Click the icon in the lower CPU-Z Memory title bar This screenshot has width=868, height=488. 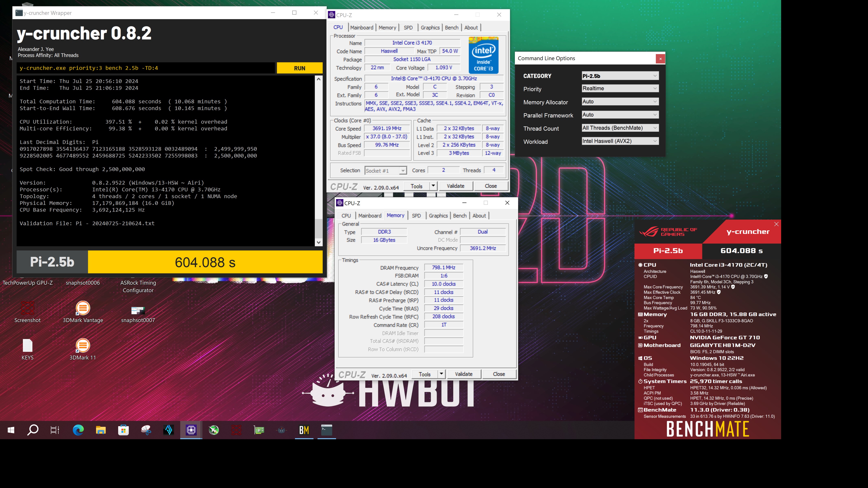pyautogui.click(x=340, y=203)
